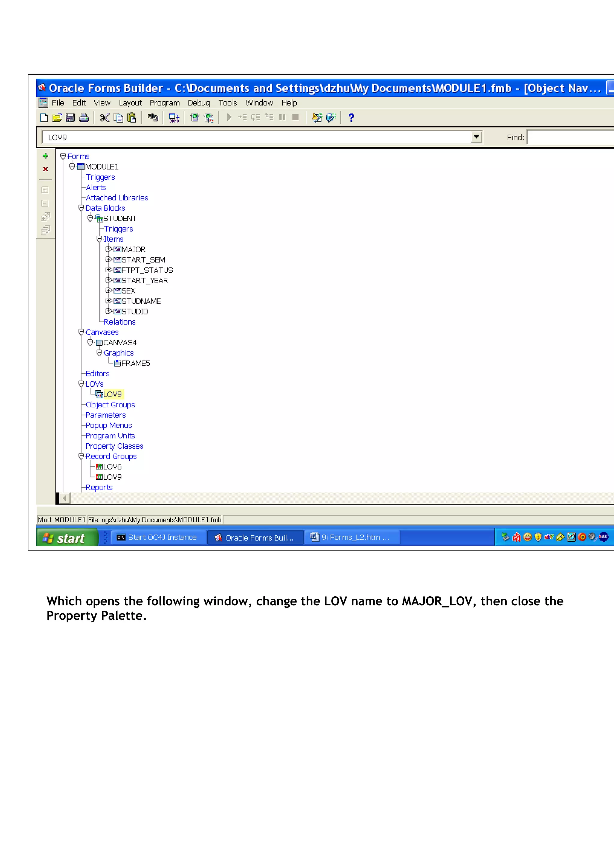Select the LOV9 entry under LOVs
614x868 pixels.
(x=112, y=394)
